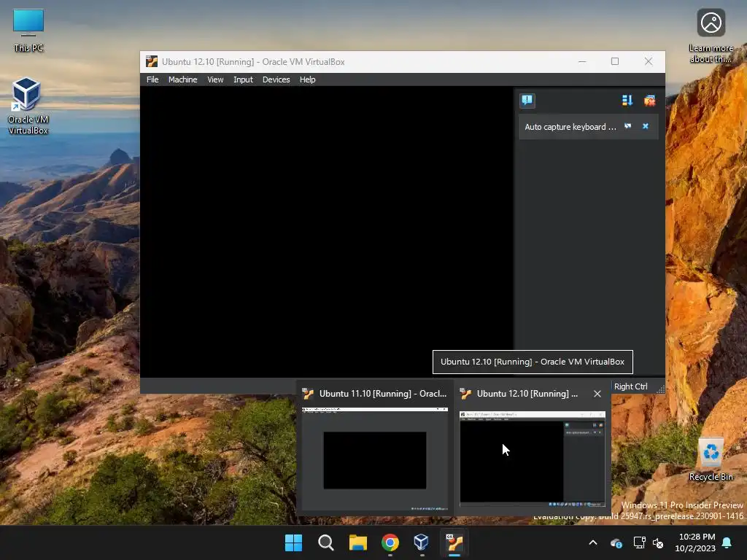Open the View menu
747x560 pixels.
pos(215,79)
